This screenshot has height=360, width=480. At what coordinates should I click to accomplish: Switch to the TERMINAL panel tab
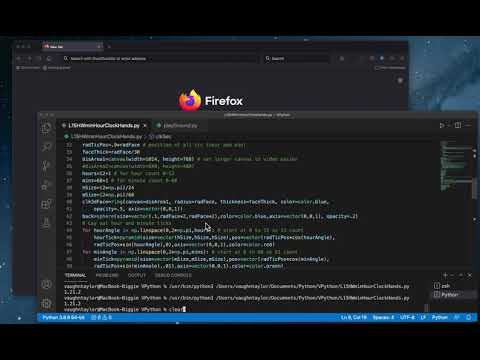tap(75, 275)
